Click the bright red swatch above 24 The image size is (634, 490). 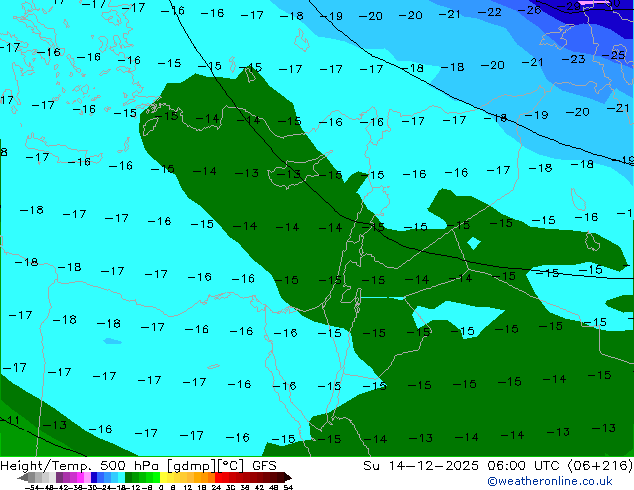218,477
